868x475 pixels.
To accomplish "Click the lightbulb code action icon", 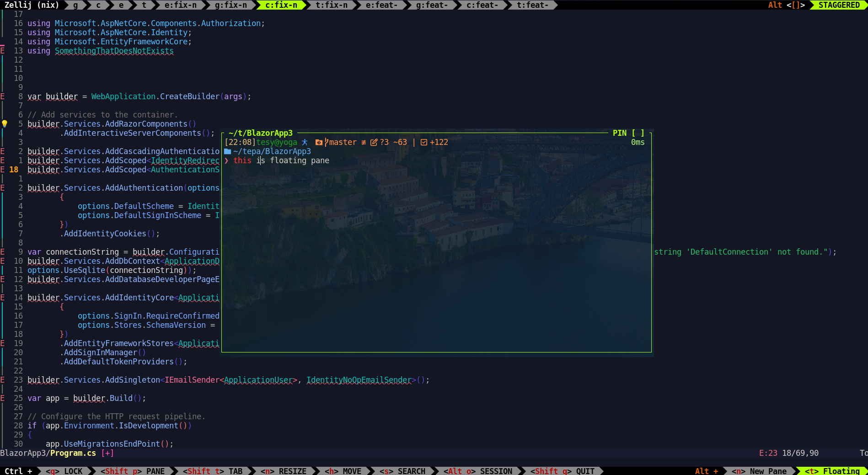I will [5, 123].
